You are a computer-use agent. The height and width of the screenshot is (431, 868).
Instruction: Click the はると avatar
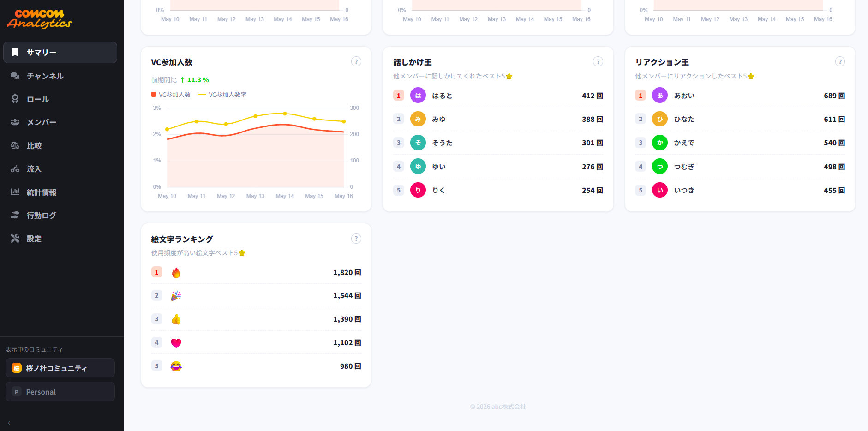pos(418,96)
